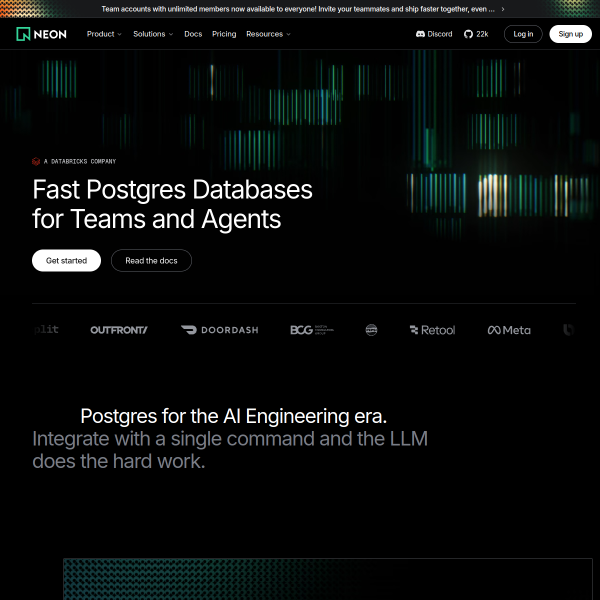Click the Read the docs button
Screen dimensions: 600x600
point(152,261)
